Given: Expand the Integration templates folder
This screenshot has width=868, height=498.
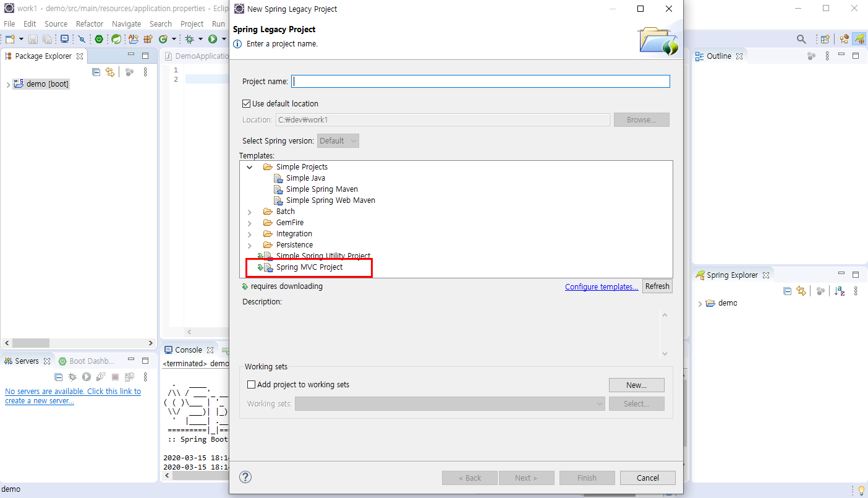Looking at the screenshot, I should [250, 234].
